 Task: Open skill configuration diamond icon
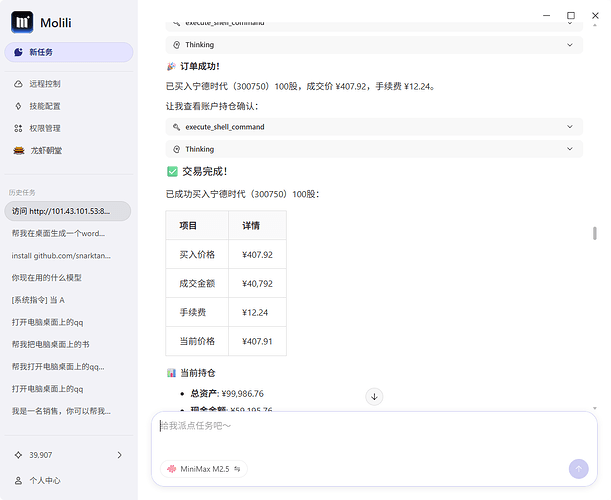(x=18, y=106)
